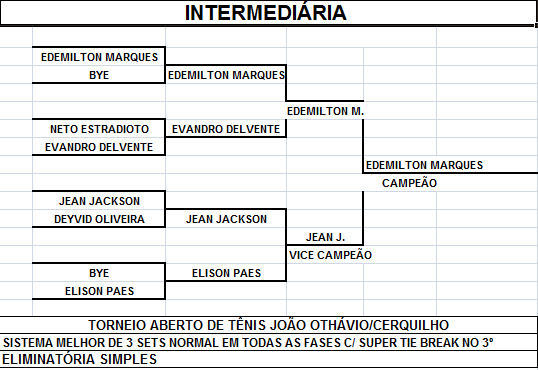Click the first-round EDEMILTON MARQUES cell
The height and width of the screenshot is (370, 538).
coord(99,57)
